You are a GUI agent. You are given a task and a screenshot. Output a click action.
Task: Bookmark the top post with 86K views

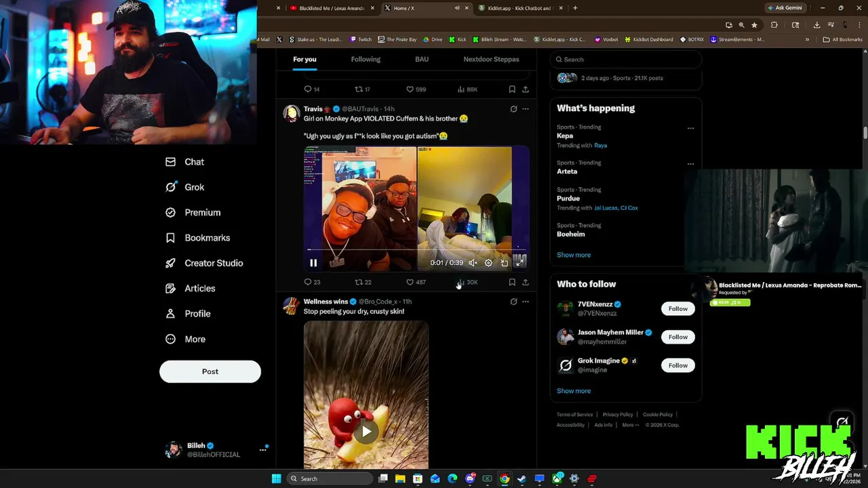pyautogui.click(x=512, y=89)
